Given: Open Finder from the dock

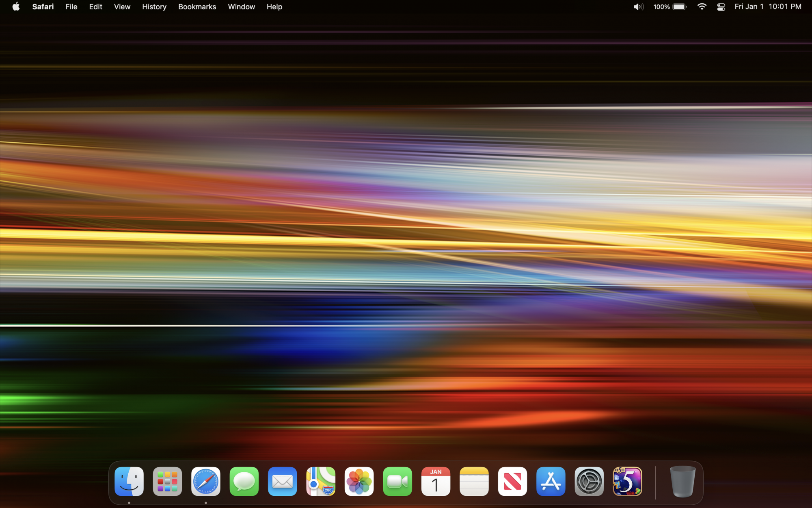Looking at the screenshot, I should pos(129,482).
